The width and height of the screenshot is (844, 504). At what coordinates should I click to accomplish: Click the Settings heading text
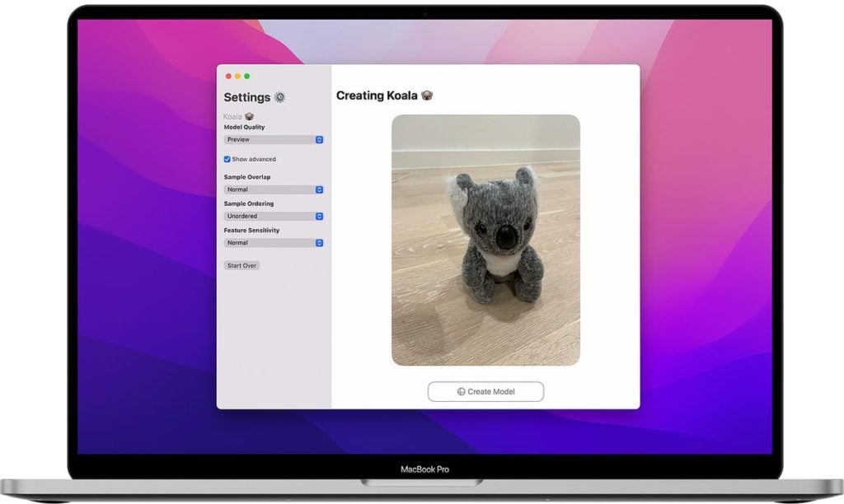click(246, 97)
